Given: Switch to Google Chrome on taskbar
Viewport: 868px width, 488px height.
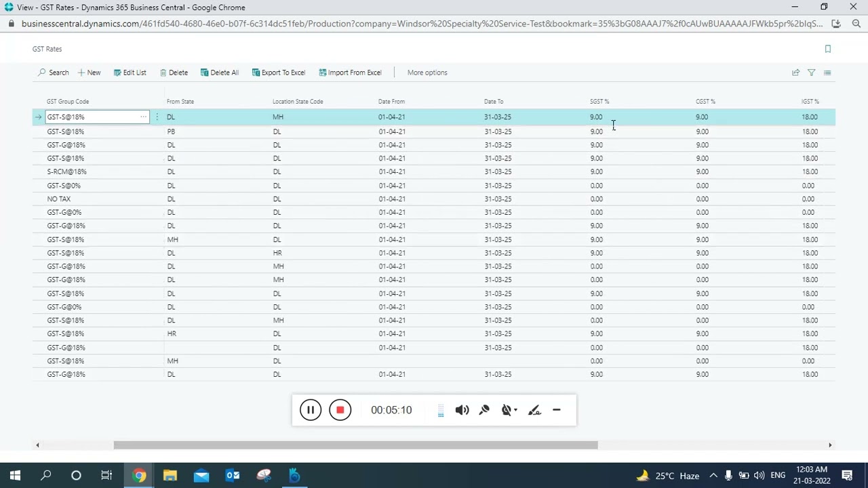Looking at the screenshot, I should [x=139, y=475].
